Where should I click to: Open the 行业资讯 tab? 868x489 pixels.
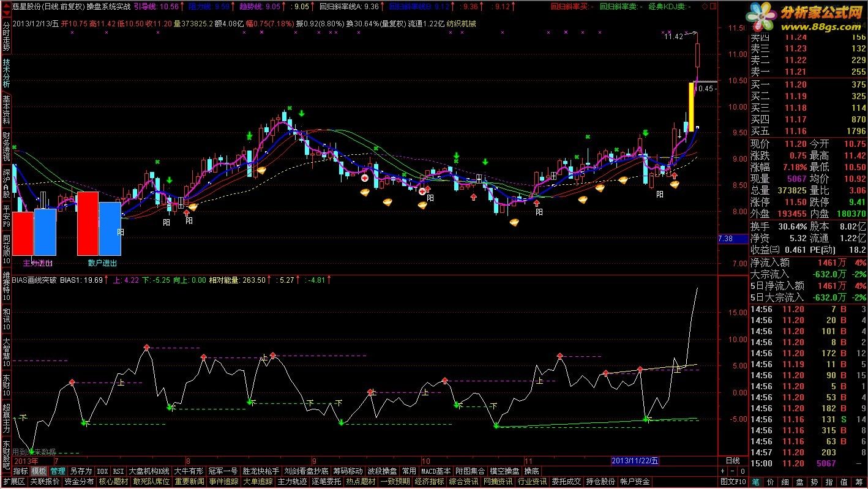coord(532,482)
